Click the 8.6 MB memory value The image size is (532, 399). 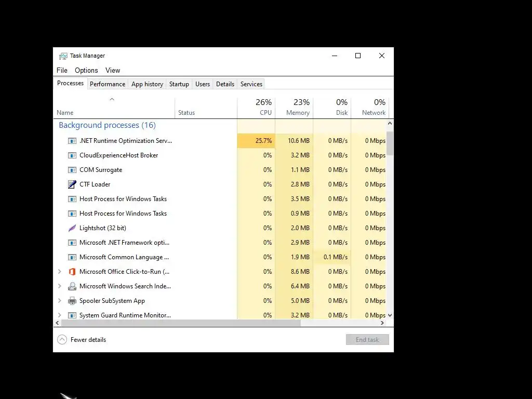(x=300, y=272)
